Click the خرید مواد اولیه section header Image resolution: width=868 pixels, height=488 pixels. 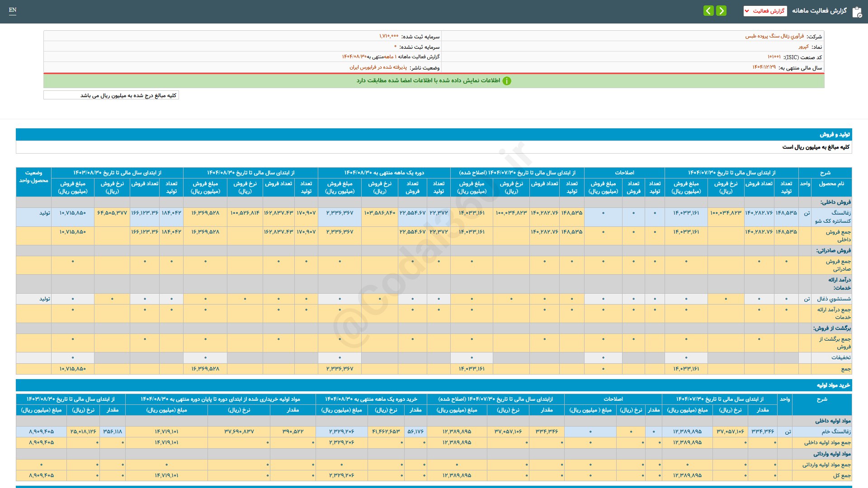click(x=833, y=385)
